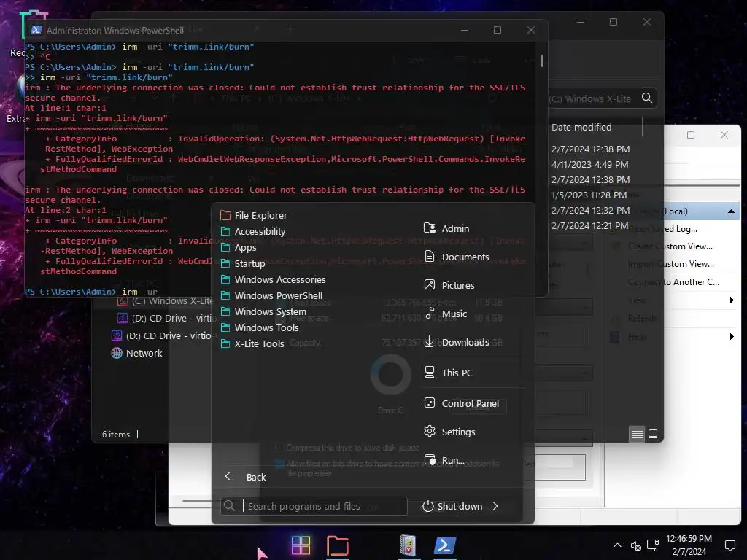Switch to PowerShell via taskbar icon
Viewport: 747px width, 560px height.
[x=444, y=545]
